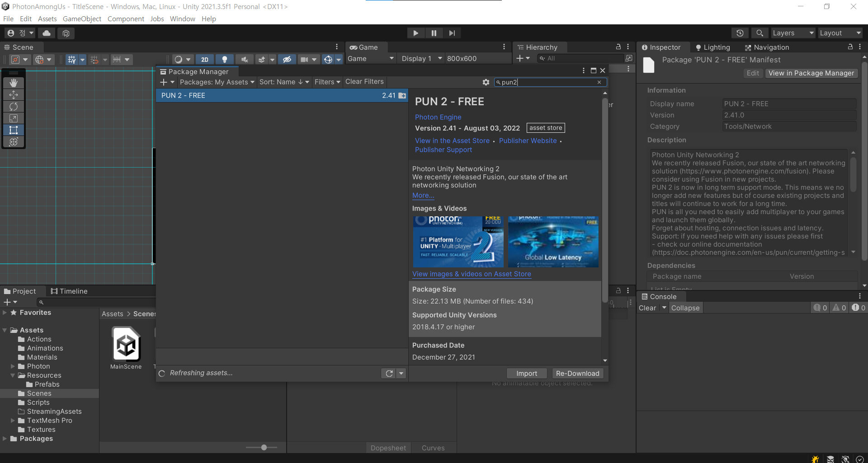The image size is (868, 463).
Task: Open GameObject menu
Action: (x=82, y=19)
